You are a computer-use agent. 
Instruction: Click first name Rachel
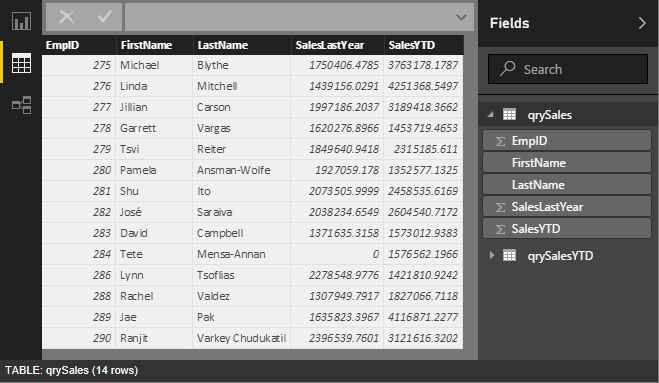click(137, 296)
